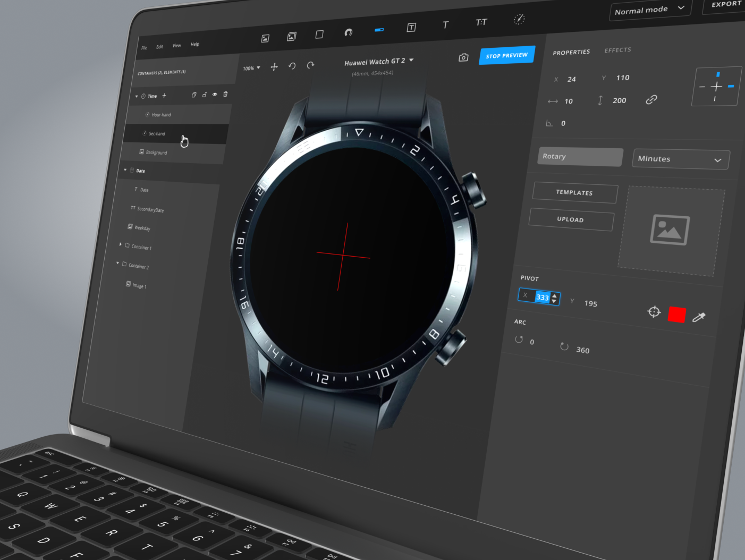Expand Container 1 in the element tree

121,244
